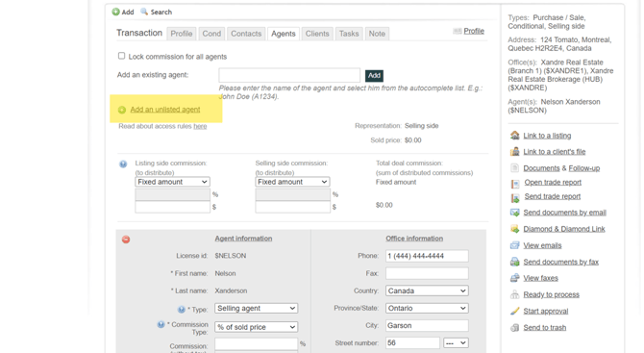Click the Agent information heading
The height and width of the screenshot is (353, 644).
243,239
